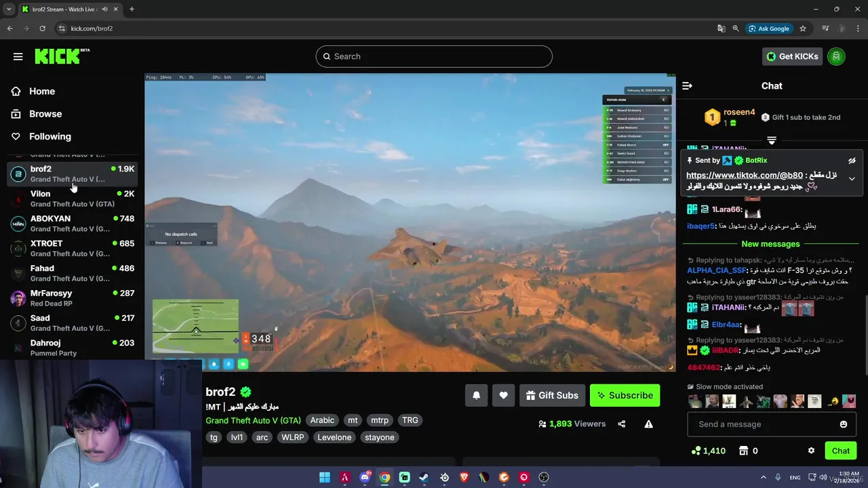Click the TRG tag
Screen dimensions: 868x488
pyautogui.click(x=410, y=420)
